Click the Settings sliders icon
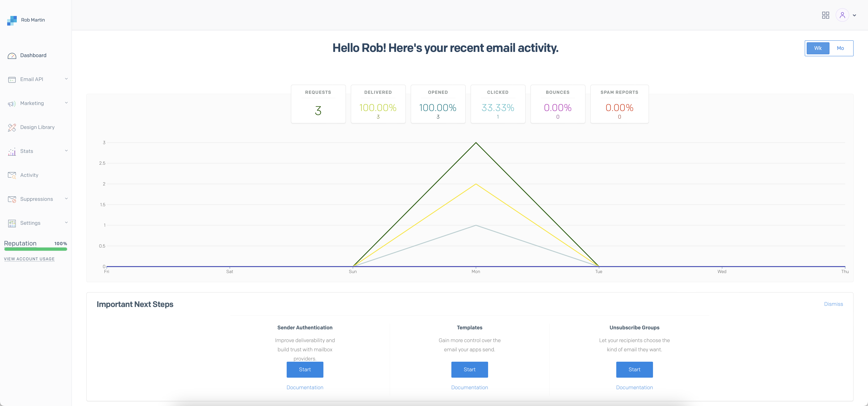The width and height of the screenshot is (868, 406). click(12, 223)
